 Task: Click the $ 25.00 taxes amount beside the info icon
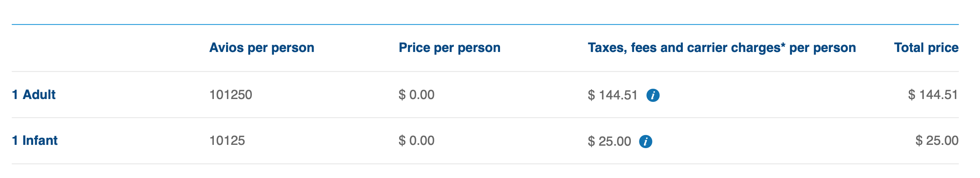pos(609,142)
